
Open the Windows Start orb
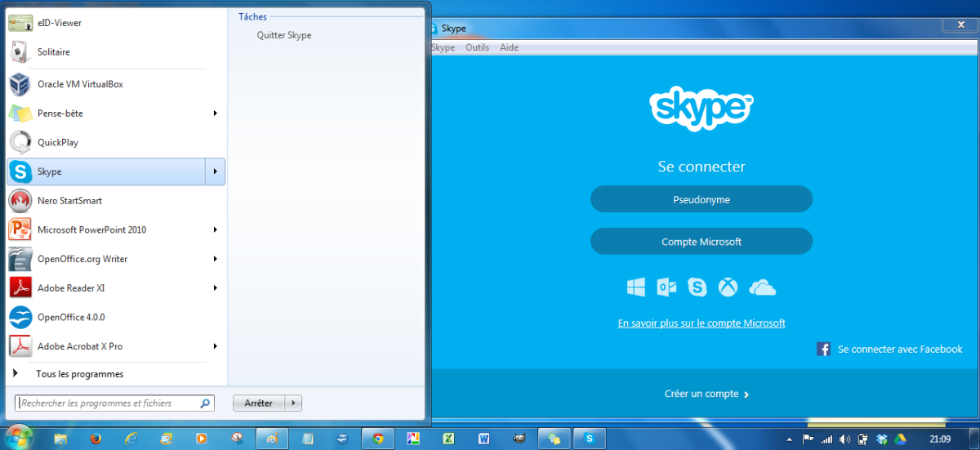coord(18,436)
